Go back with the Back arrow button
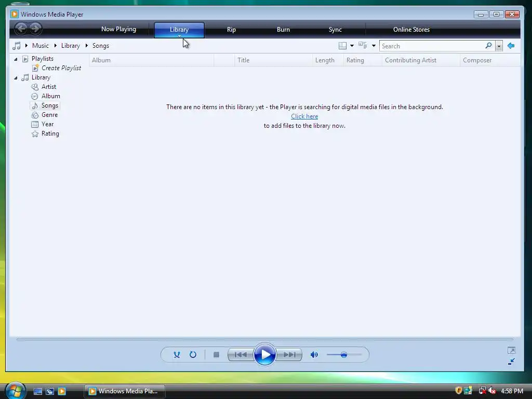Image resolution: width=532 pixels, height=399 pixels. coord(21,29)
